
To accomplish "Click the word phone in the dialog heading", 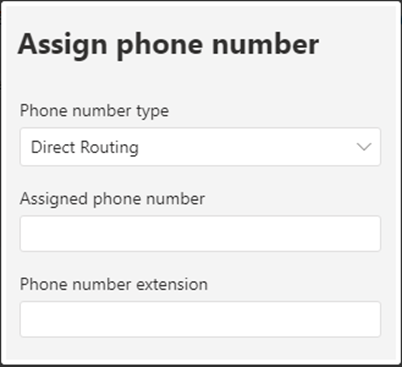I will 160,46.
